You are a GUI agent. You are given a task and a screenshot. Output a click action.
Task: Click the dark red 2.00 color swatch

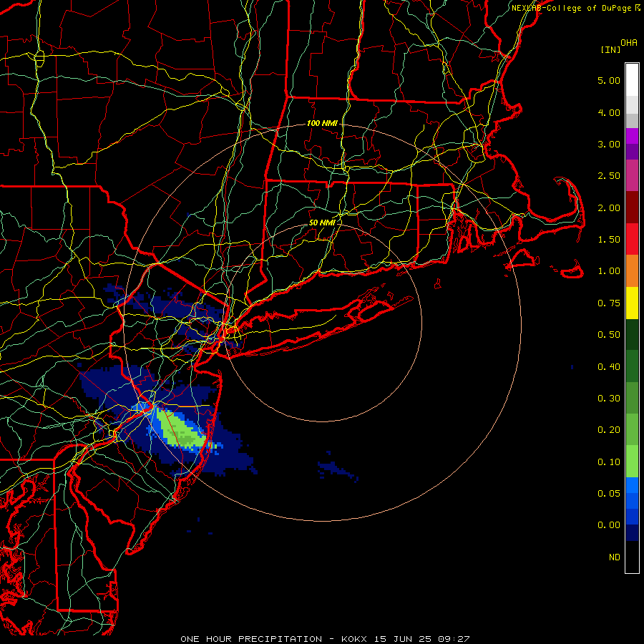(x=632, y=208)
